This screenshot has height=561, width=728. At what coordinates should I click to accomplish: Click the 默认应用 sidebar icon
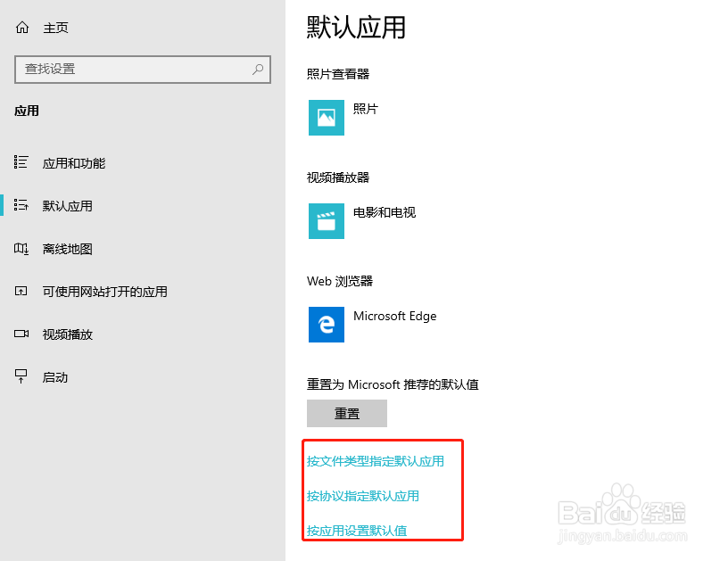point(21,204)
